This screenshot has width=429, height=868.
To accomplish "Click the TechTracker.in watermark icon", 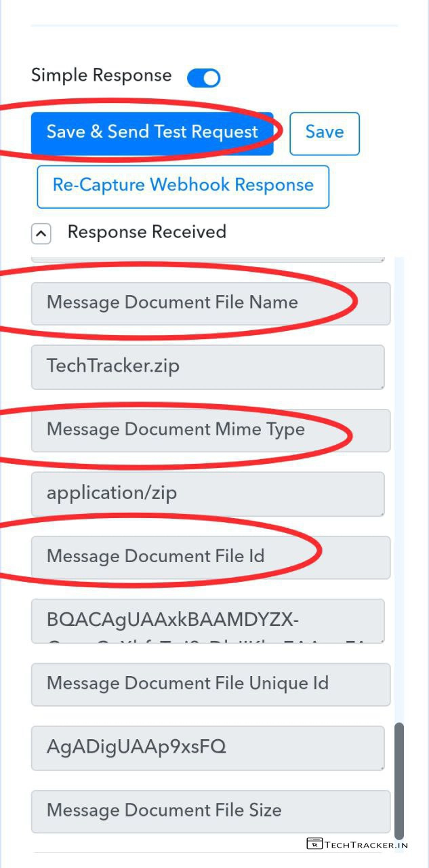I will 314,844.
